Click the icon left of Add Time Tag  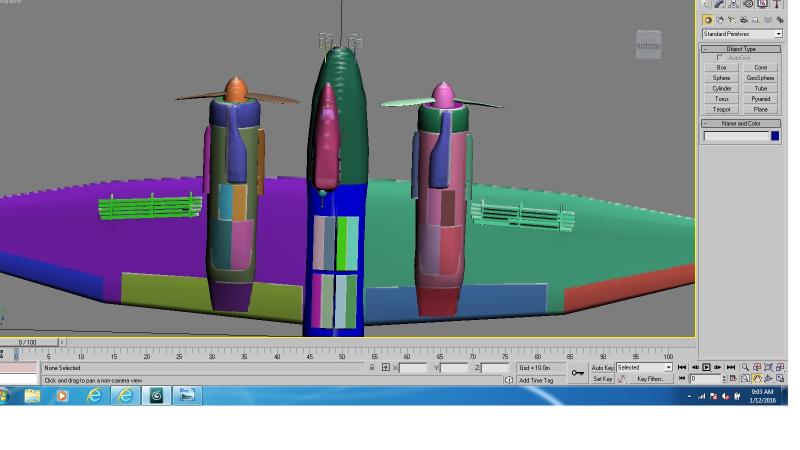(x=508, y=380)
